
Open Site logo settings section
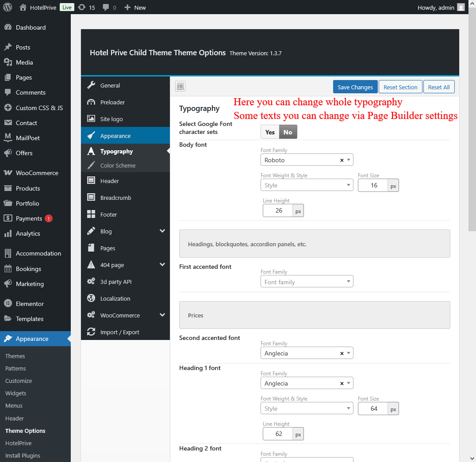pyautogui.click(x=111, y=119)
